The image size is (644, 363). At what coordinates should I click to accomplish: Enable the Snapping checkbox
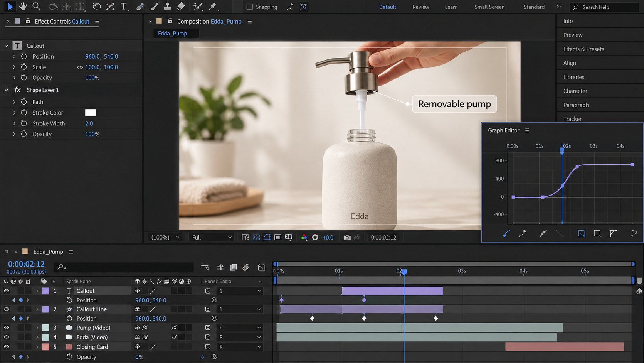(x=250, y=7)
